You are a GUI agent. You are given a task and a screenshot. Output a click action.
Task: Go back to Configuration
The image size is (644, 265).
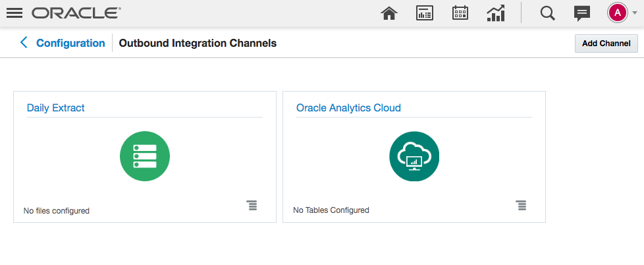click(x=70, y=44)
